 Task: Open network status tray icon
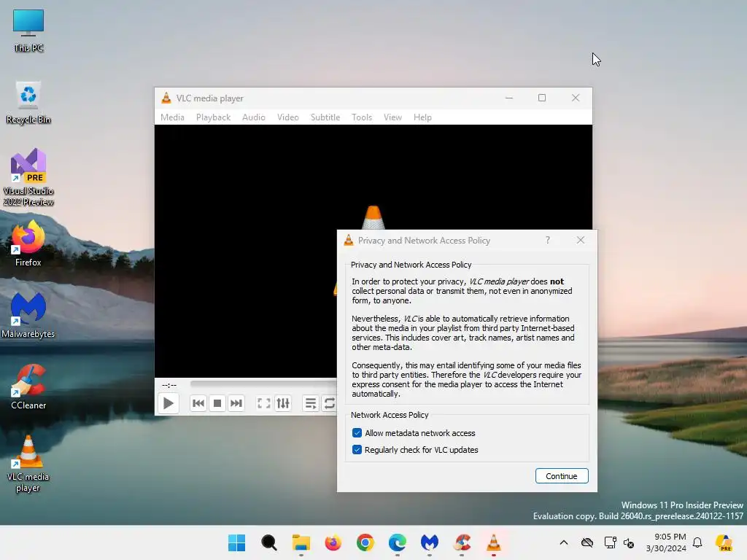tap(610, 542)
